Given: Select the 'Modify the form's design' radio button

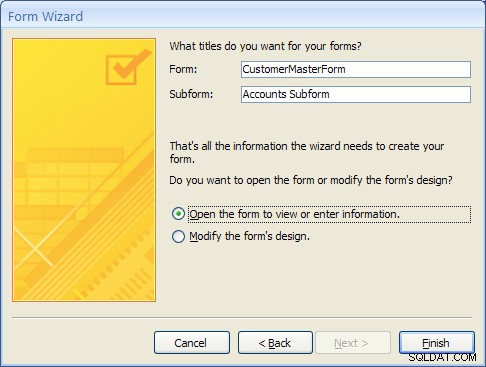Looking at the screenshot, I should (x=178, y=236).
